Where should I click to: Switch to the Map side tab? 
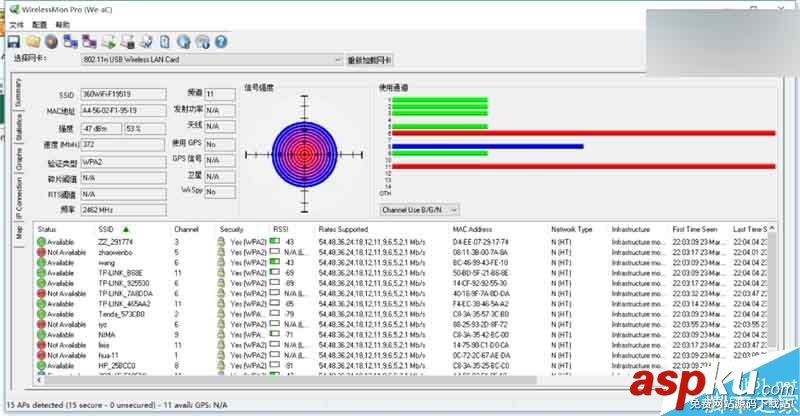[18, 233]
